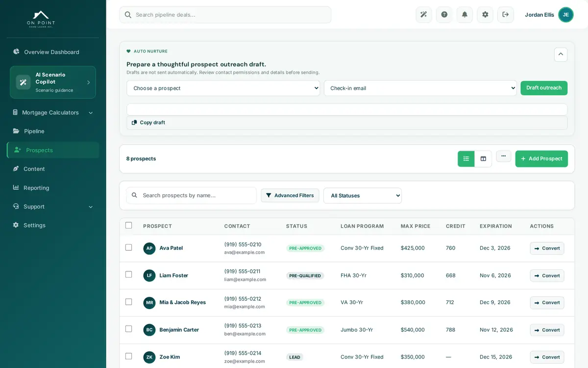Click the MR avatar for Mia & Jacob Reyes
Viewport: 588px width, 368px height.
pos(149,303)
